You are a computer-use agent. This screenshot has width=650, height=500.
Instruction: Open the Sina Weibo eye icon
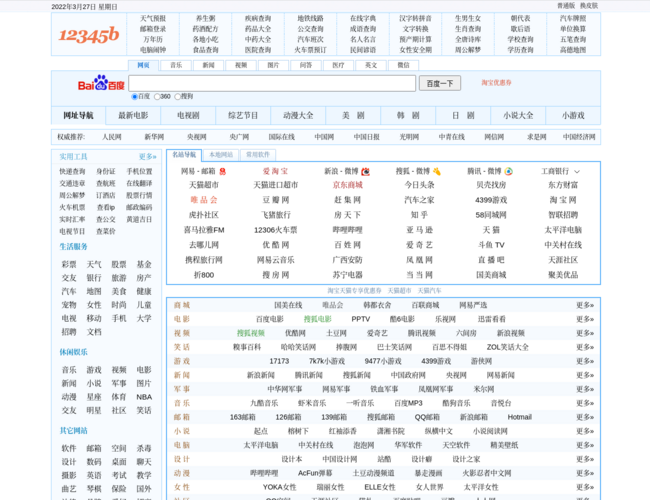365,171
